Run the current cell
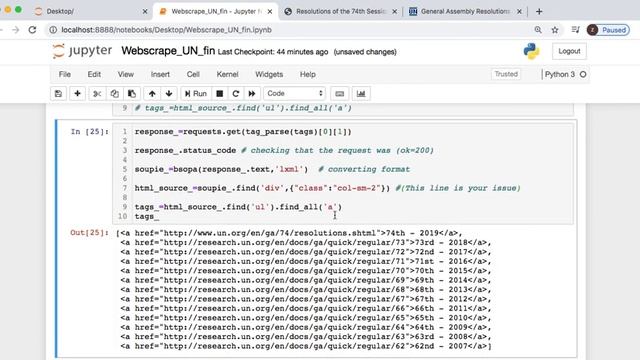Screen dimensions: 640x360 coord(196,93)
